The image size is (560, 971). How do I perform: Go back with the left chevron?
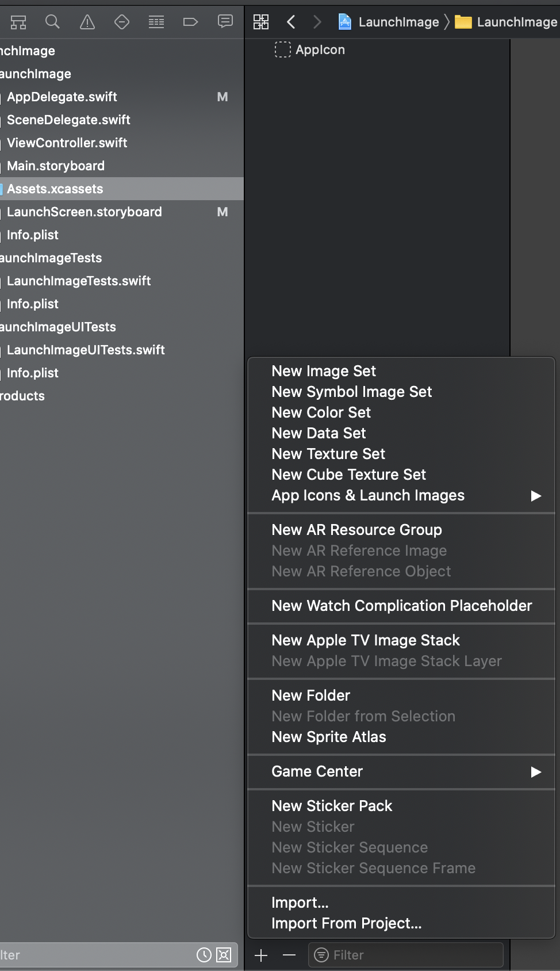(x=291, y=22)
